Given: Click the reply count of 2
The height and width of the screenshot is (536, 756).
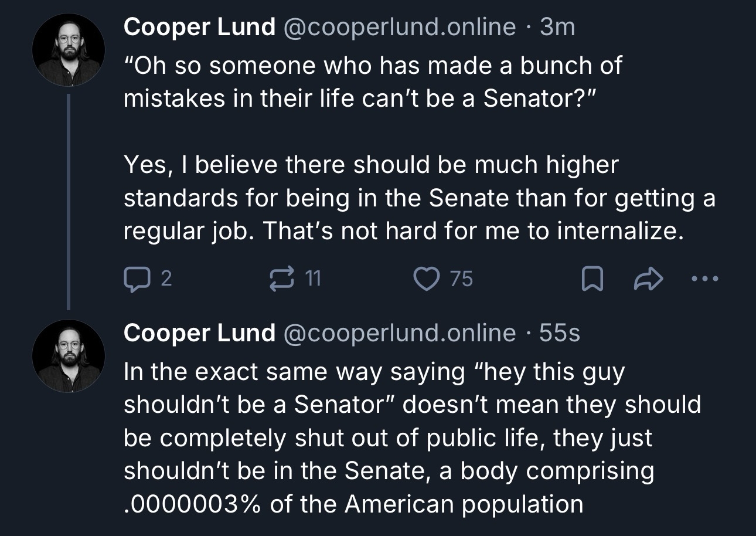Looking at the screenshot, I should pyautogui.click(x=166, y=279).
